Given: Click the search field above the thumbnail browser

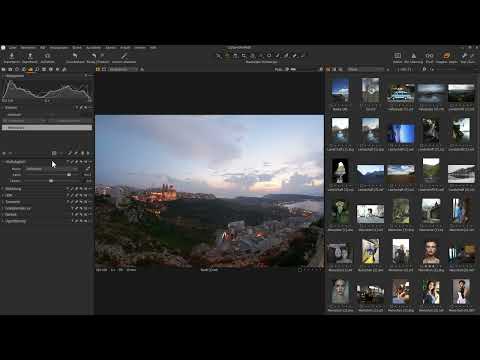Looking at the screenshot, I should (x=365, y=69).
